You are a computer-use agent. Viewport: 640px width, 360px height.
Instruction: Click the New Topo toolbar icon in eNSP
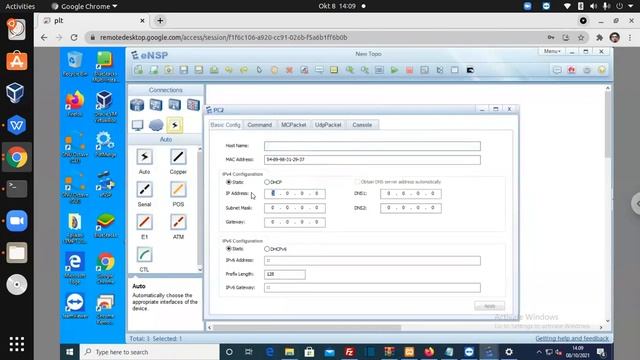pos(139,70)
